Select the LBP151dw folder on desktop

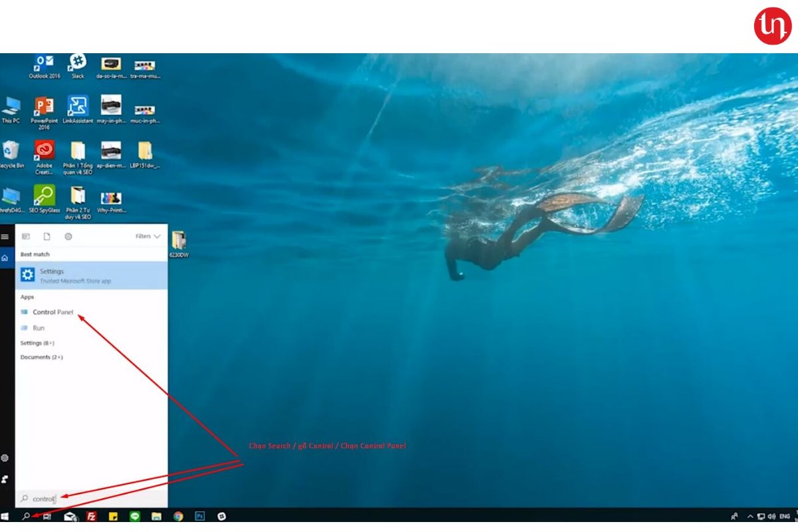(145, 155)
